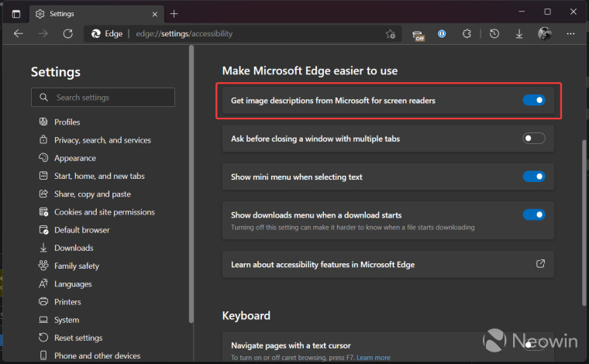Viewport: 589px width, 364px height.
Task: Toggle Show downloads menu when download starts
Action: tap(534, 215)
